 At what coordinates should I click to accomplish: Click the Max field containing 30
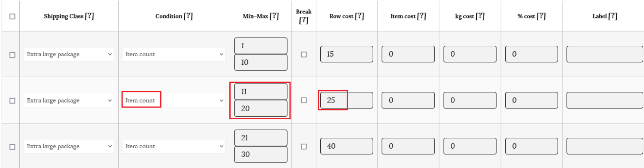[x=260, y=154]
